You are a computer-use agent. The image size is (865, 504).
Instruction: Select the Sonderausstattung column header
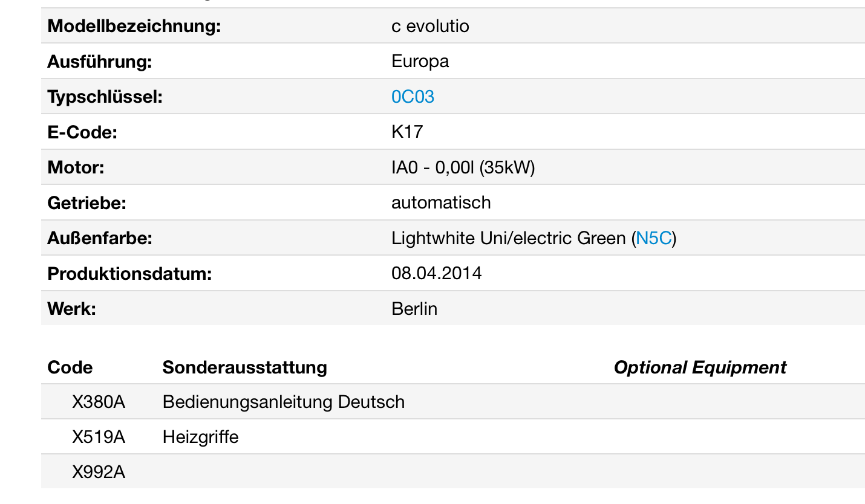[x=244, y=367]
